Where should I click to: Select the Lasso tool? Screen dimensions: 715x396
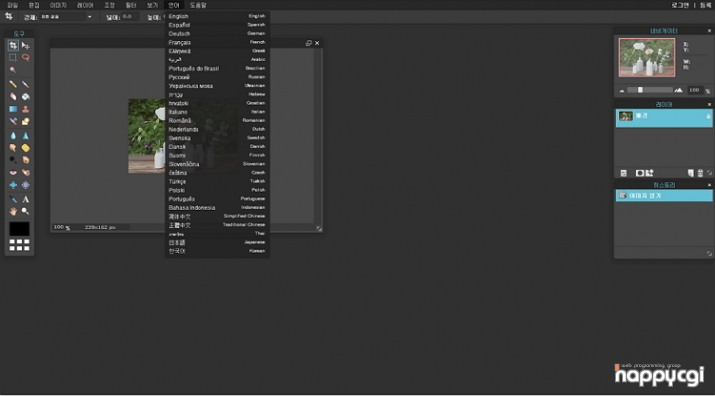[26, 57]
